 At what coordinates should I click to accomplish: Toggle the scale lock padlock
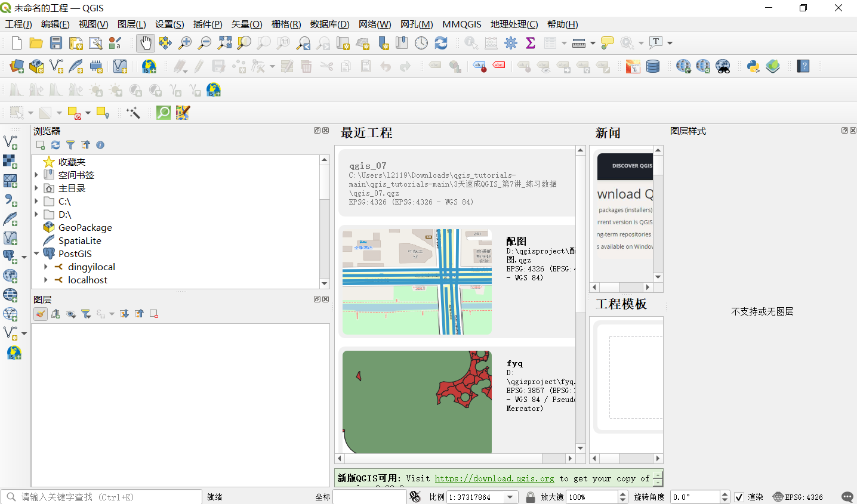(530, 497)
